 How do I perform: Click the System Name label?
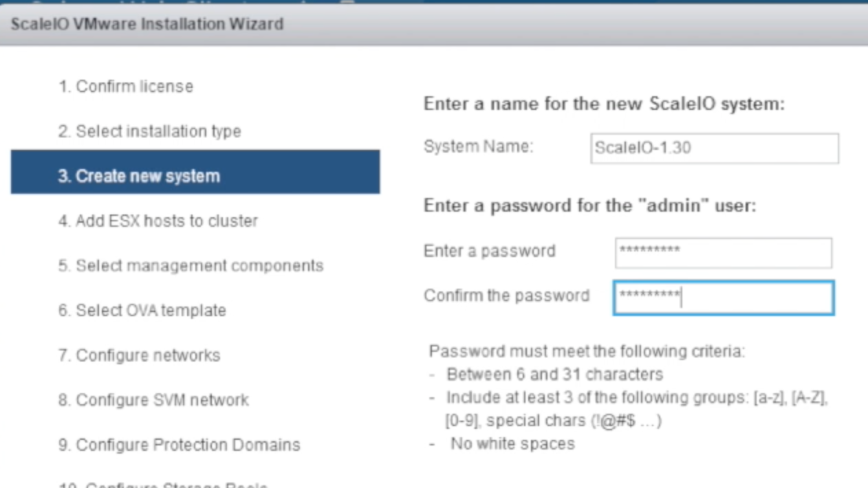[x=478, y=146]
